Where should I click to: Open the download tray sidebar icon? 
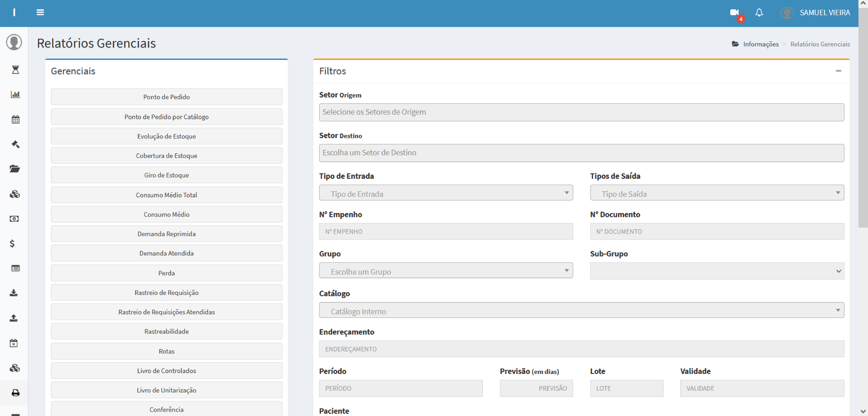(13, 293)
